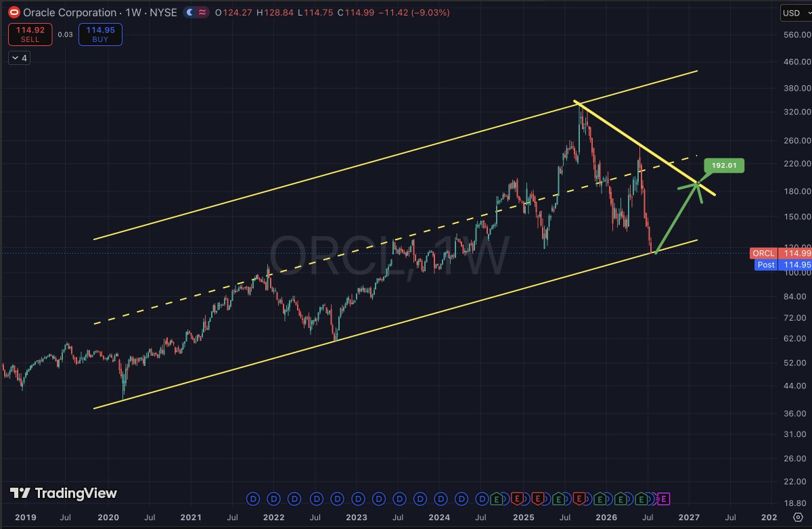812x529 pixels.
Task: Click the 2021 label on the time axis
Action: [x=191, y=517]
